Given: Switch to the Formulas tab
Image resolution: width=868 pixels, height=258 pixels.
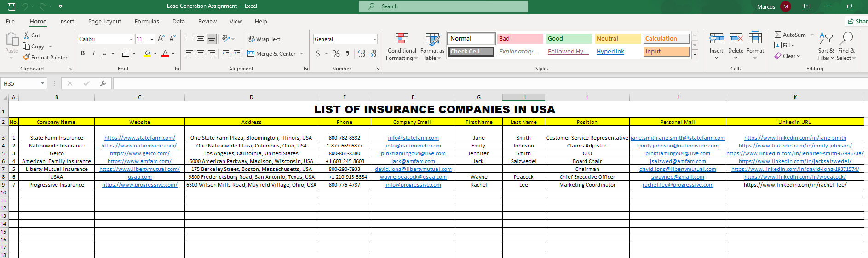Looking at the screenshot, I should tap(147, 22).
